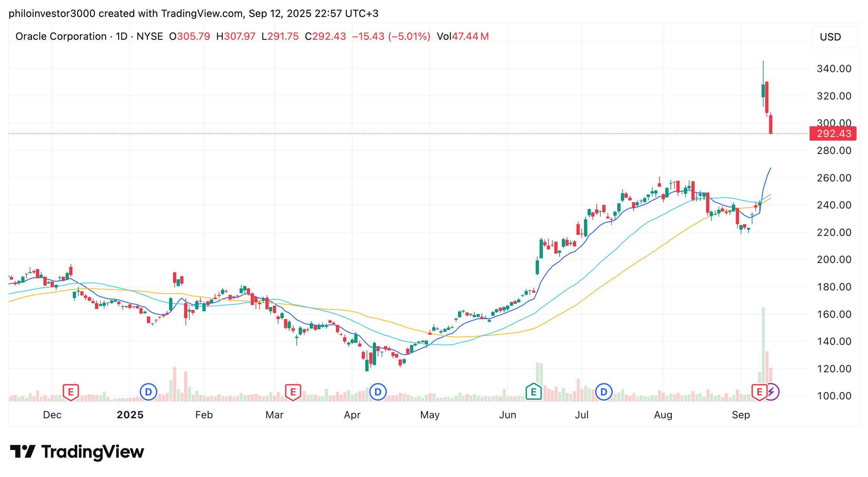
Task: Click the Vol 47.44 M readout
Action: click(463, 36)
